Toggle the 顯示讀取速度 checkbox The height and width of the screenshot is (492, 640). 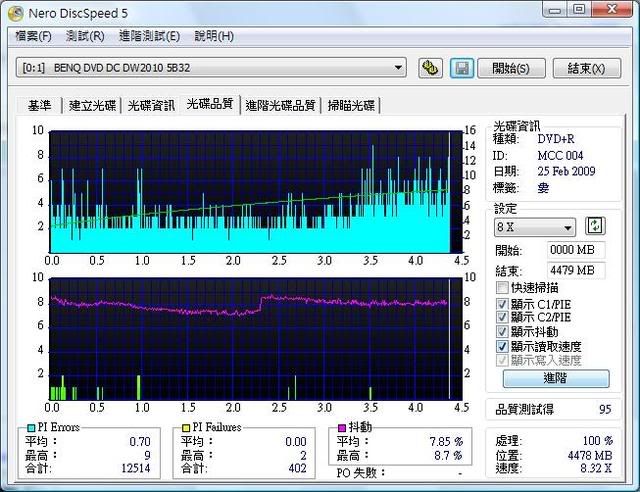click(x=502, y=346)
